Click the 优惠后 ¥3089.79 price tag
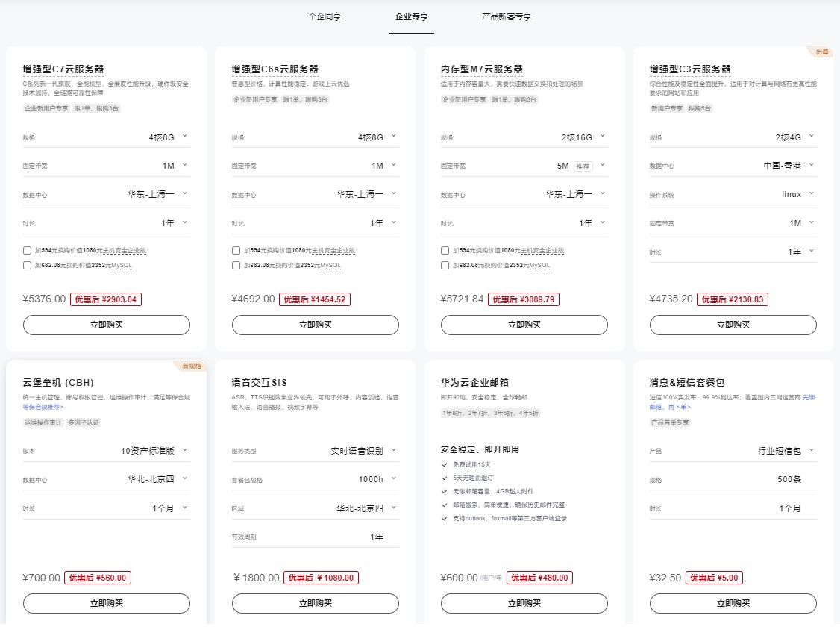This screenshot has width=840, height=627. [524, 299]
